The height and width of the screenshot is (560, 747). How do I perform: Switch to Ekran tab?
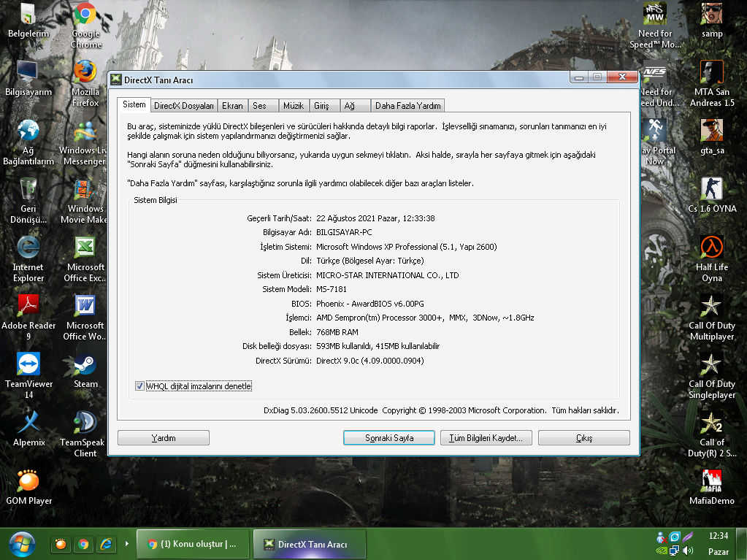232,106
